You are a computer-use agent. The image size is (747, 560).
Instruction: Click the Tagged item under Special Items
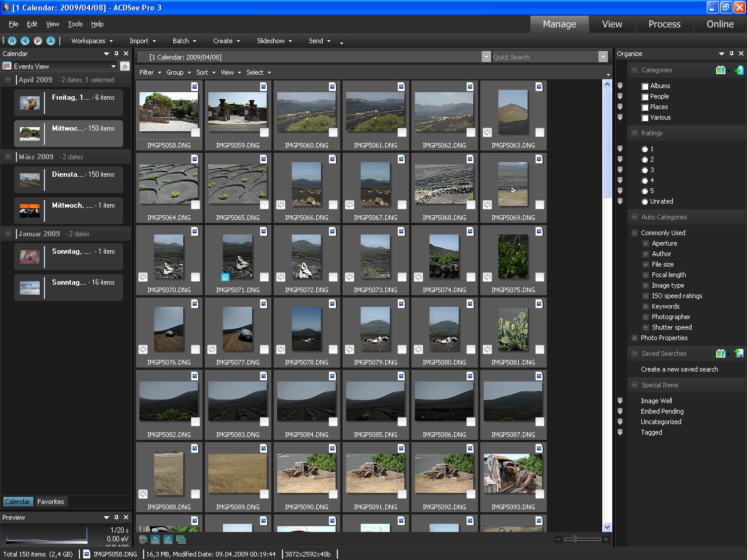(x=652, y=432)
